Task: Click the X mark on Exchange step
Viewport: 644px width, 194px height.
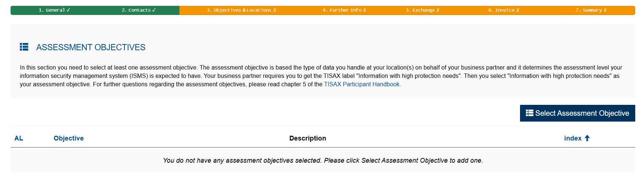Action: [x=438, y=10]
